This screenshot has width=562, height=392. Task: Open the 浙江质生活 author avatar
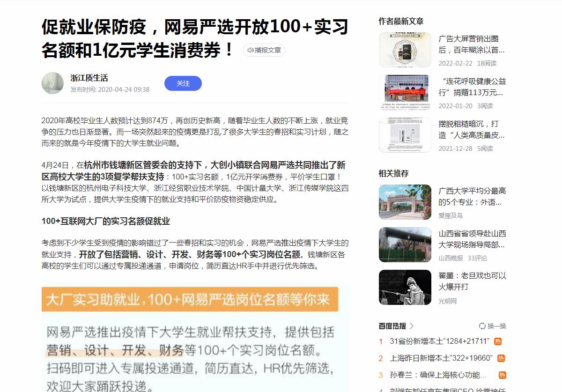(52, 83)
